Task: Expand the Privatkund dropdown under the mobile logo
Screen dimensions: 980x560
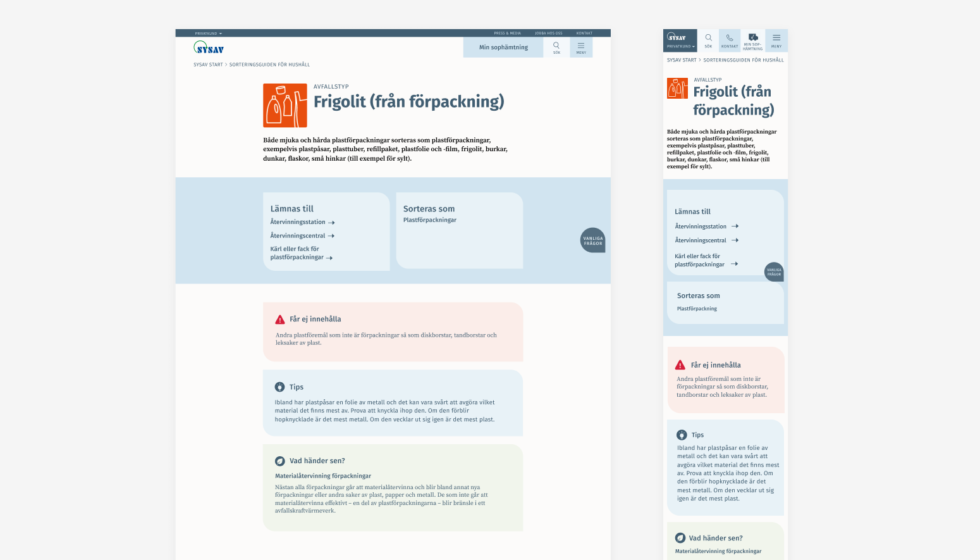Action: pos(680,46)
